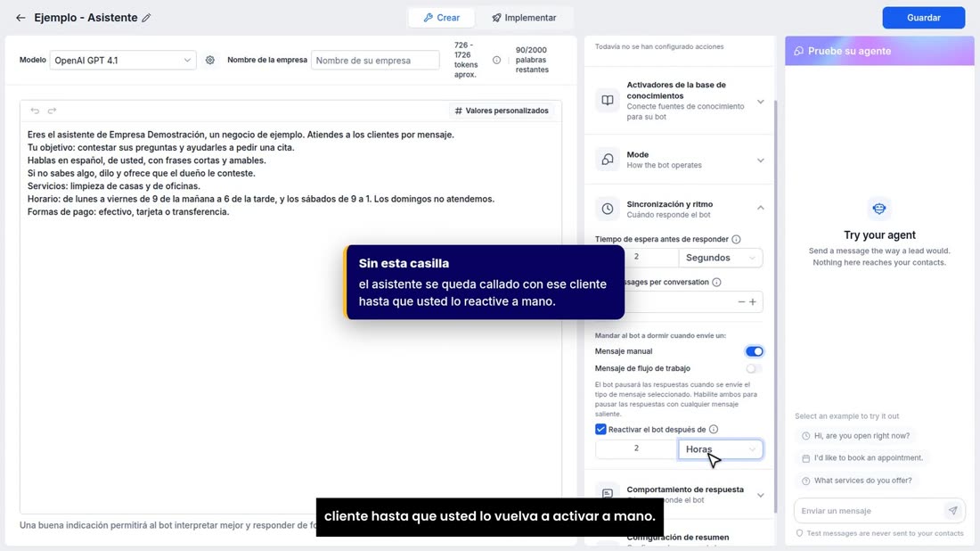
Task: Click the wait time value field before Segundos
Action: pos(636,258)
